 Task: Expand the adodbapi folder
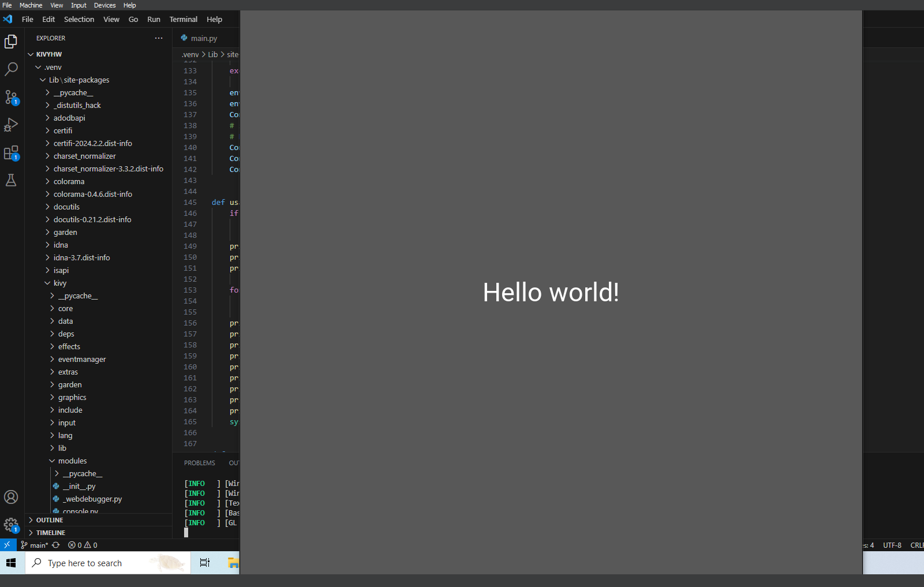(69, 118)
